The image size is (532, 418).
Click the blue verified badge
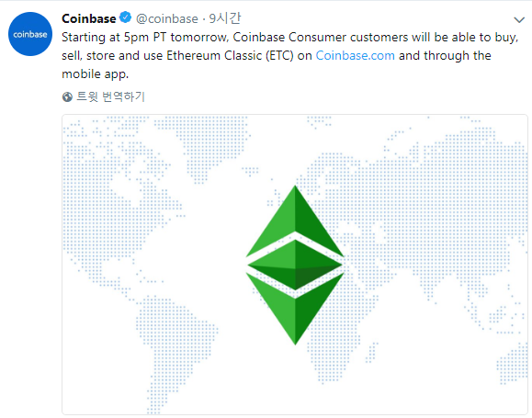click(126, 17)
